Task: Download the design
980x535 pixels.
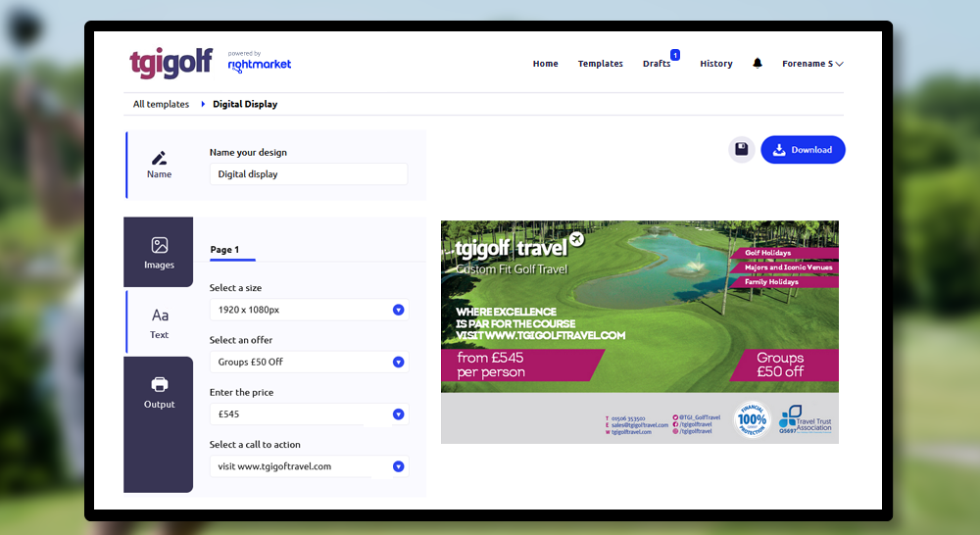Action: tap(803, 149)
